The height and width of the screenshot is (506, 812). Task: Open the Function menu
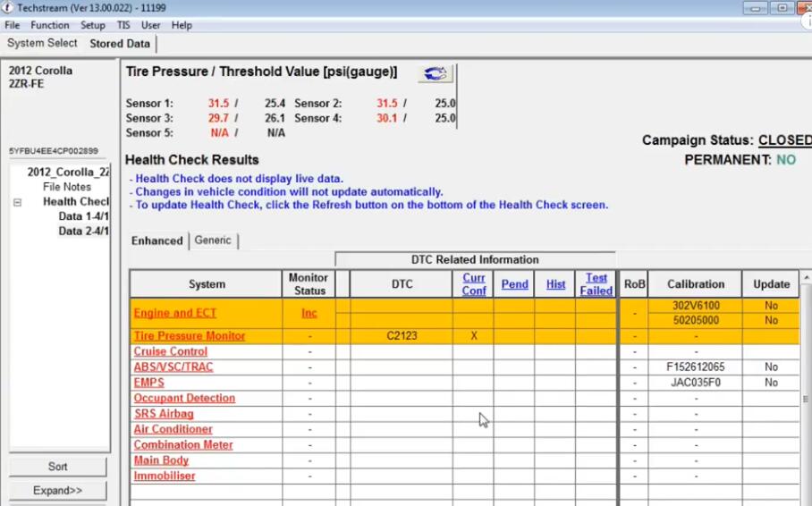pos(50,25)
